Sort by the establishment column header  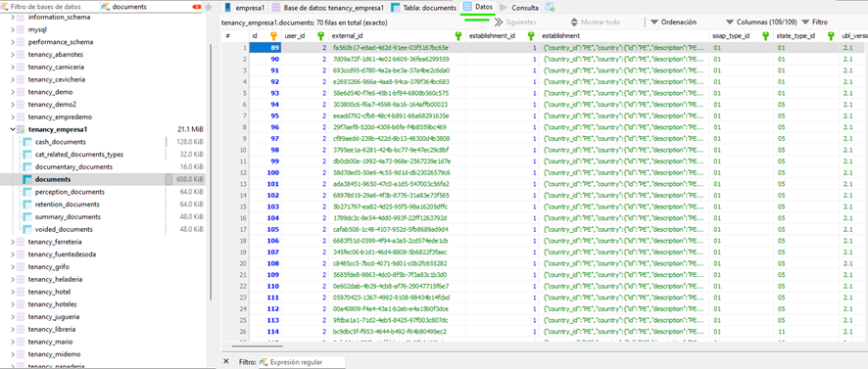(x=624, y=36)
